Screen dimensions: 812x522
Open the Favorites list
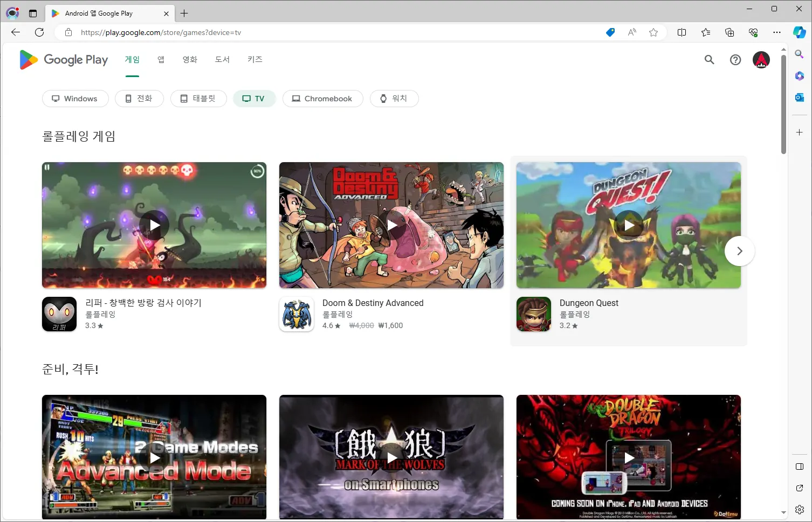[x=706, y=32]
